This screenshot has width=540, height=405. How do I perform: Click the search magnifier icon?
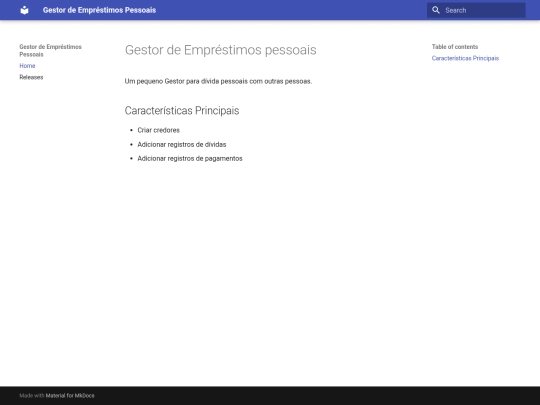(436, 10)
